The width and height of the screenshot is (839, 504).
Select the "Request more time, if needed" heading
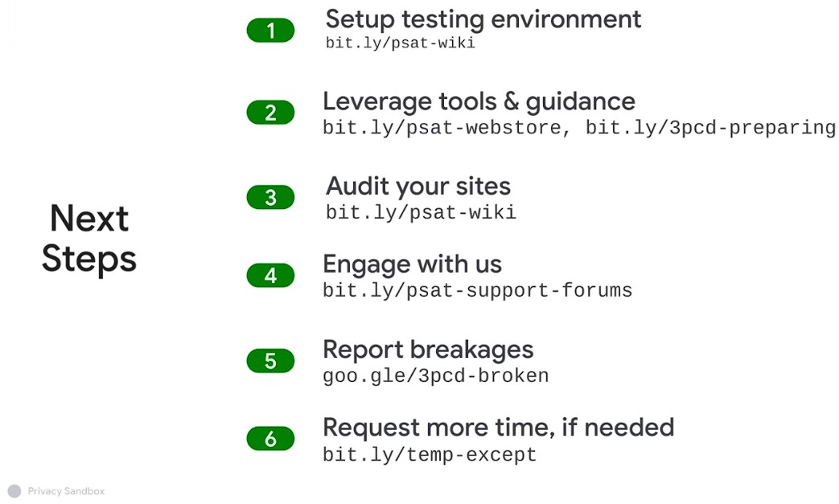tap(498, 427)
